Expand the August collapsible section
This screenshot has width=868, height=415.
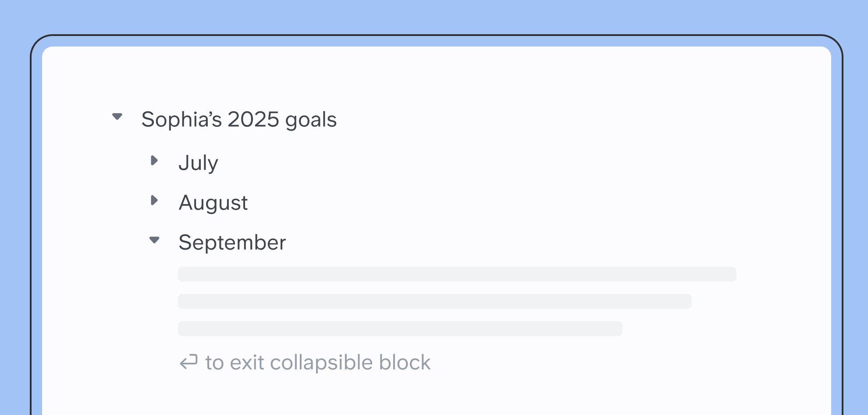[x=154, y=200]
